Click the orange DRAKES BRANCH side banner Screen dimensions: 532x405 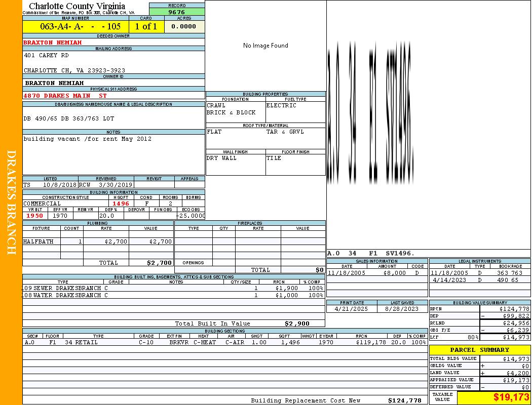coord(11,202)
